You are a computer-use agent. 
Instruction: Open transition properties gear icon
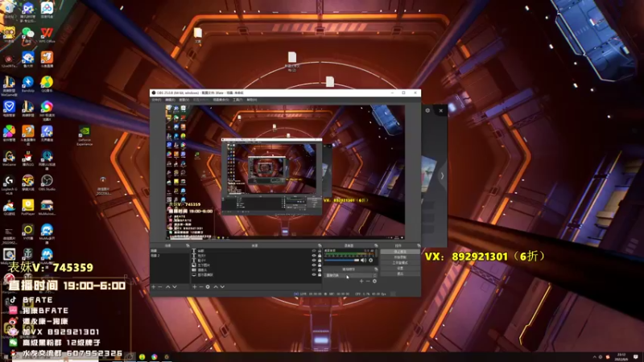click(x=374, y=281)
